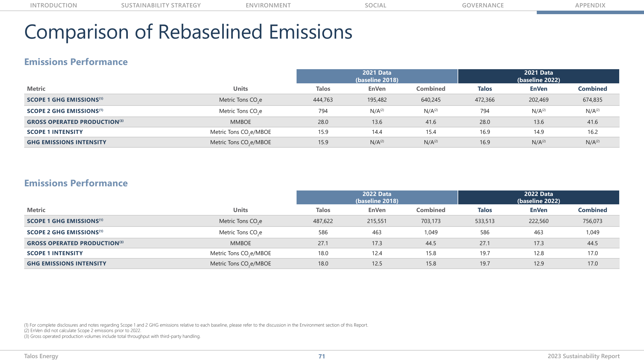644x362 pixels.
Task: Click the value 472,366
Action: pos(485,100)
